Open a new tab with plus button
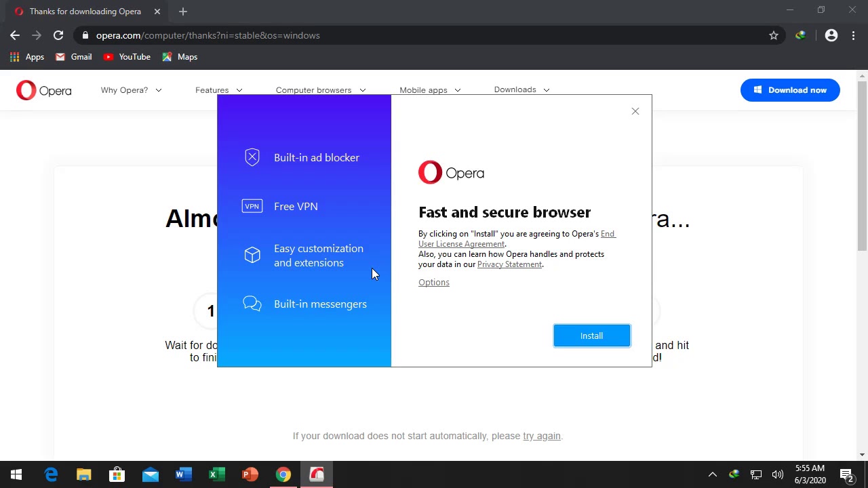Screen dimensions: 868x488 tap(183, 12)
